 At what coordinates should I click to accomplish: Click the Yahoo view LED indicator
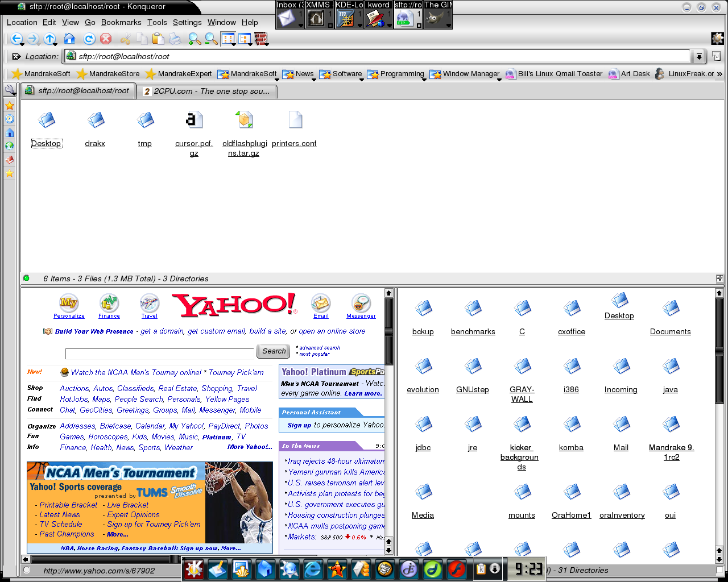pyautogui.click(x=26, y=570)
